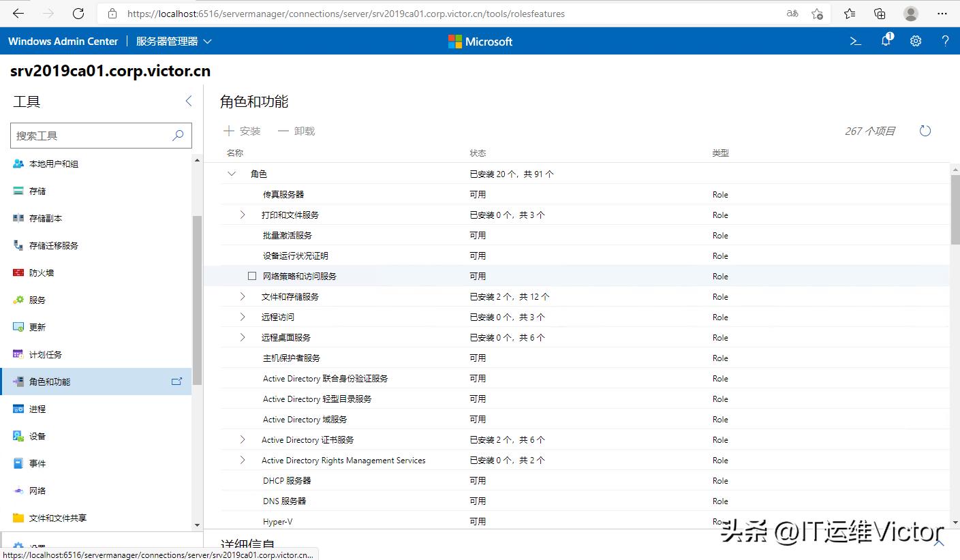Select the 事件 tool in the sidebar
The image size is (960, 560).
coord(37,463)
